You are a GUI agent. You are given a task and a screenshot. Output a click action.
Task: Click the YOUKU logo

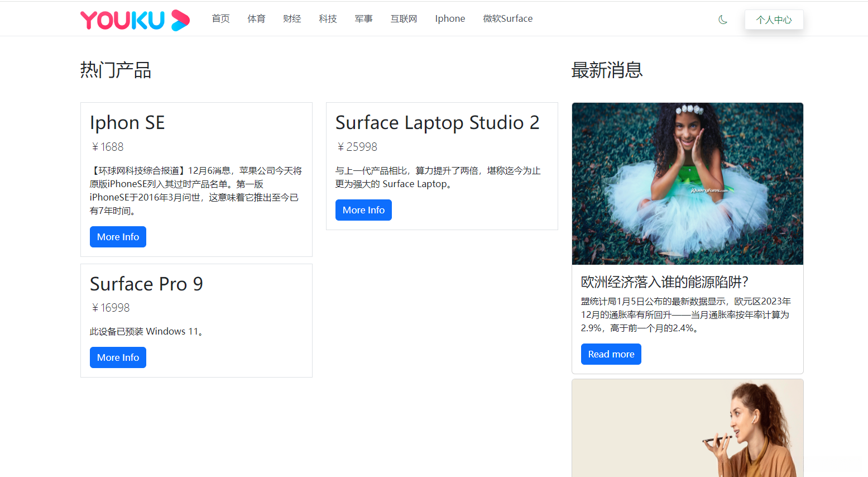135,20
